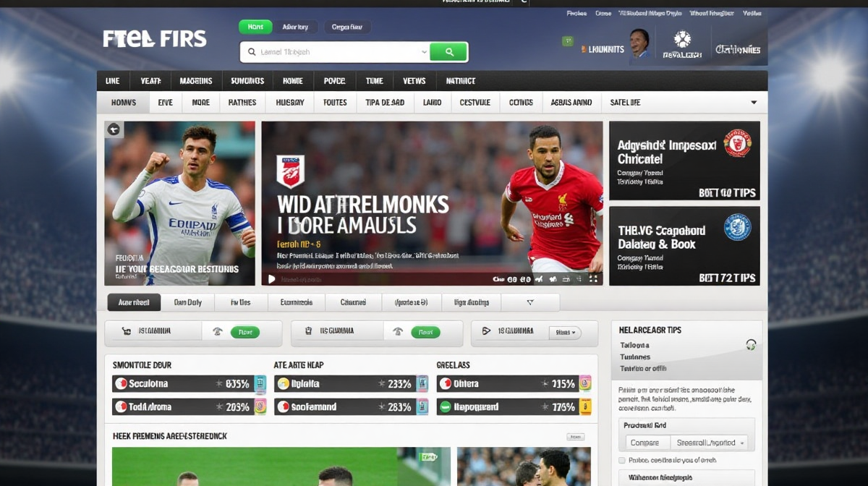
Task: Select the HOMVS tab in the light navigation bar
Action: click(x=124, y=103)
